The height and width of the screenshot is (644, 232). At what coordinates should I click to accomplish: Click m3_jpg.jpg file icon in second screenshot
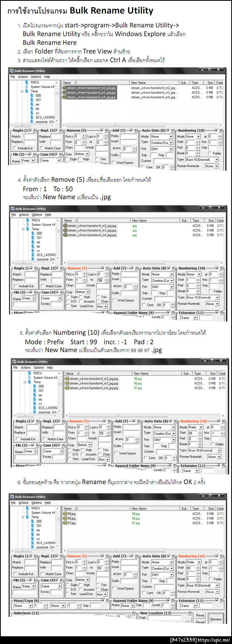tap(65, 230)
